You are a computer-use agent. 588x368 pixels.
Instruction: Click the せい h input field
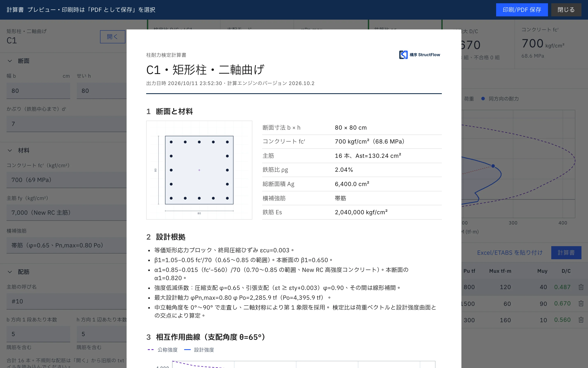coord(101,91)
